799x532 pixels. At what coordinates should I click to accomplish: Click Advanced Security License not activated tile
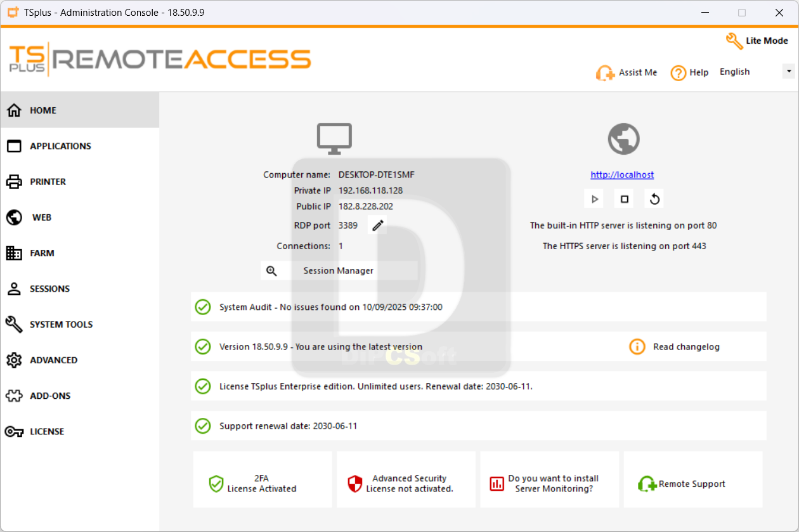pos(406,479)
